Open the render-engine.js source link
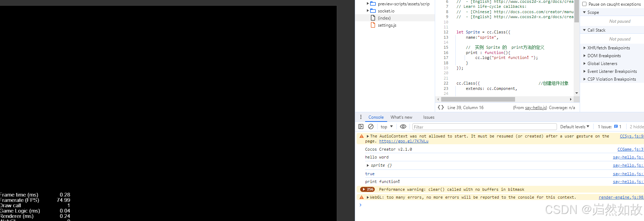Screen dimensions: 644x221 coord(621,197)
